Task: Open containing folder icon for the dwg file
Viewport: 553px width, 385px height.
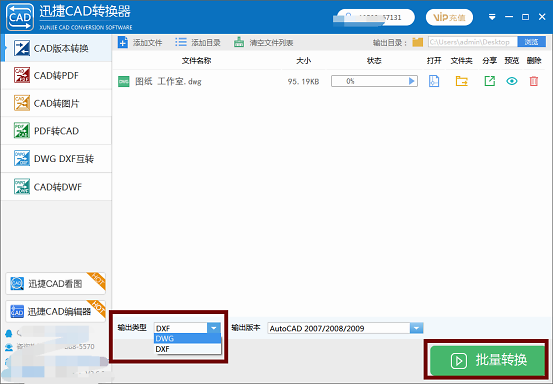Action: [x=461, y=81]
